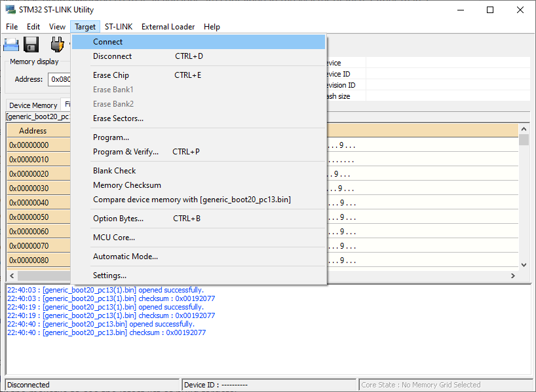Open the External Loader menu
The width and height of the screenshot is (536, 392).
[168, 27]
